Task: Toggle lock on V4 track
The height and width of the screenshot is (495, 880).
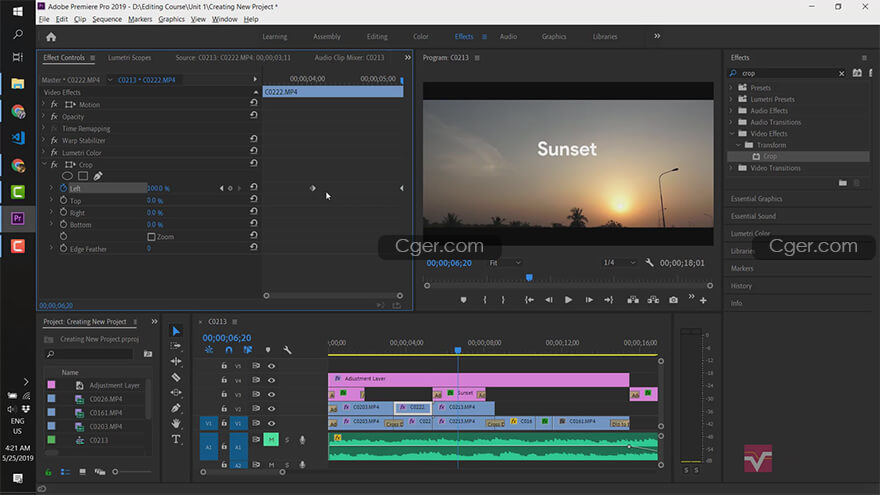Action: [x=224, y=380]
